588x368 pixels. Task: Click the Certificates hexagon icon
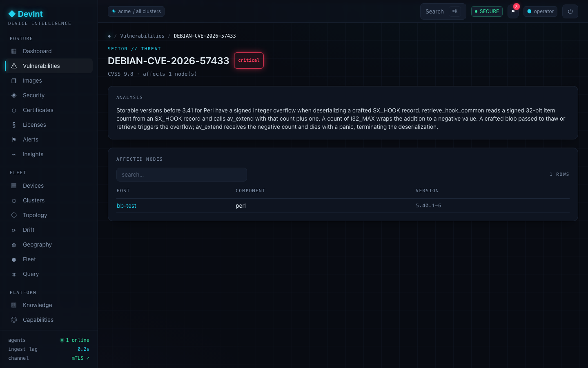point(14,110)
